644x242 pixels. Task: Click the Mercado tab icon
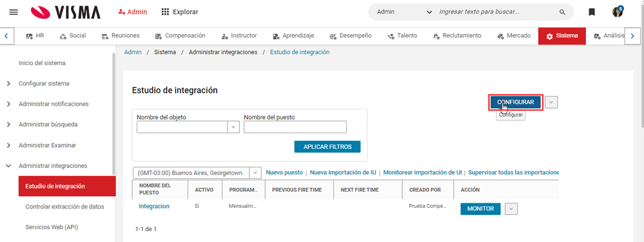click(x=500, y=36)
